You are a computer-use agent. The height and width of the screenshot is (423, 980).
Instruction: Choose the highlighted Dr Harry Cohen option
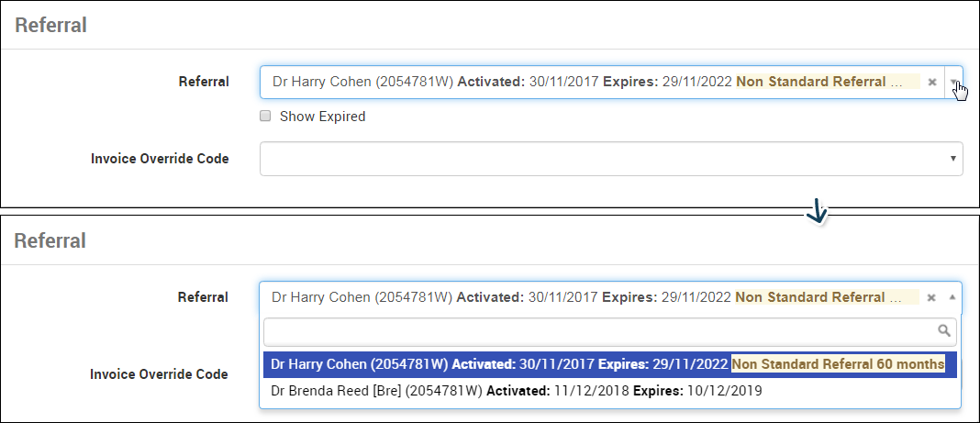click(610, 364)
